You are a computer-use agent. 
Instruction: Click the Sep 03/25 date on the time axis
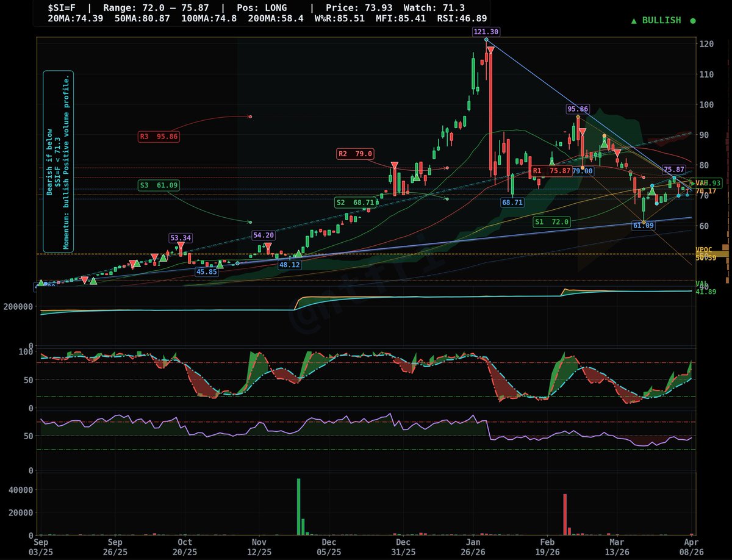(42, 546)
